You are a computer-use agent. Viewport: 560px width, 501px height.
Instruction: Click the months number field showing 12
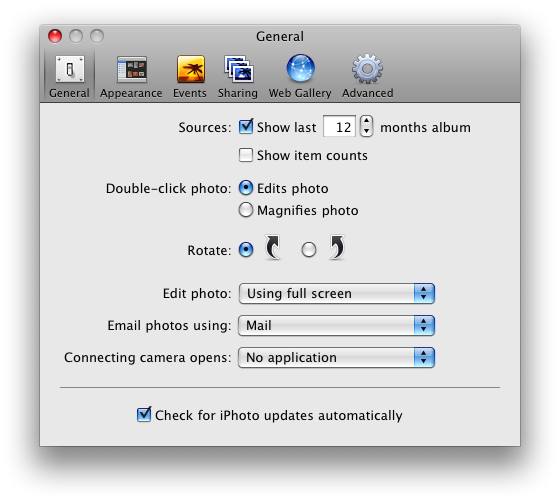point(339,126)
